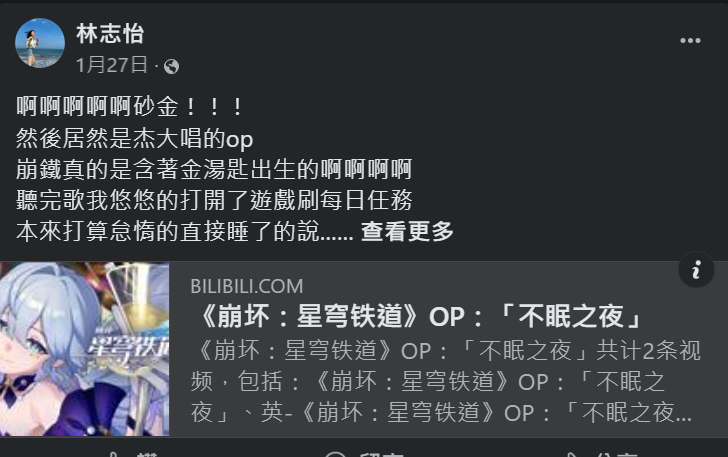Click the globe public audience icon
This screenshot has width=728, height=457.
pyautogui.click(x=171, y=67)
